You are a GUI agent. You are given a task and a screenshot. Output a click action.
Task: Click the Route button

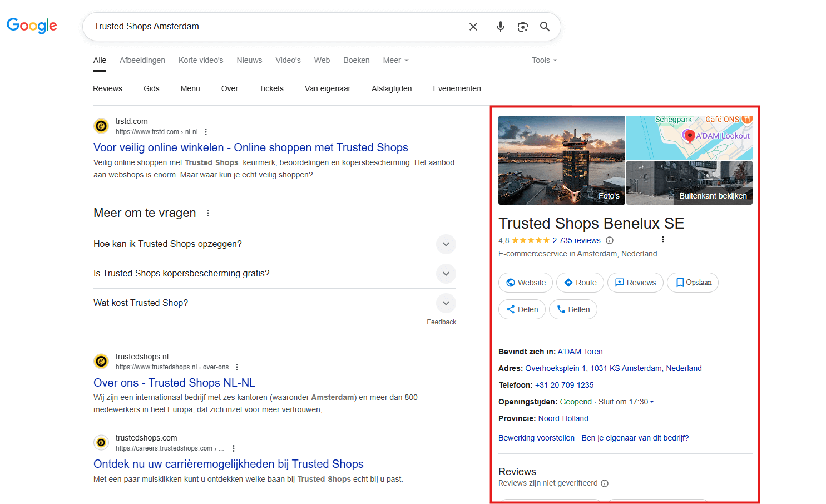[580, 283]
